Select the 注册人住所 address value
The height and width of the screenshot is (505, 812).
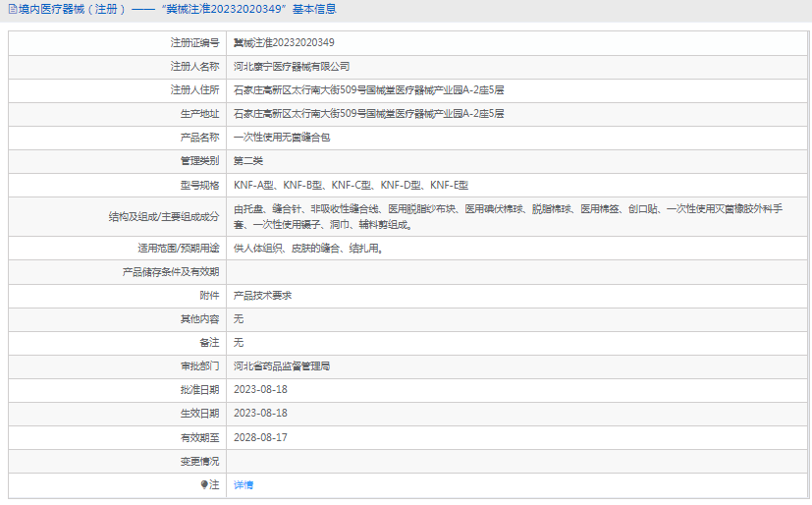[x=369, y=90]
